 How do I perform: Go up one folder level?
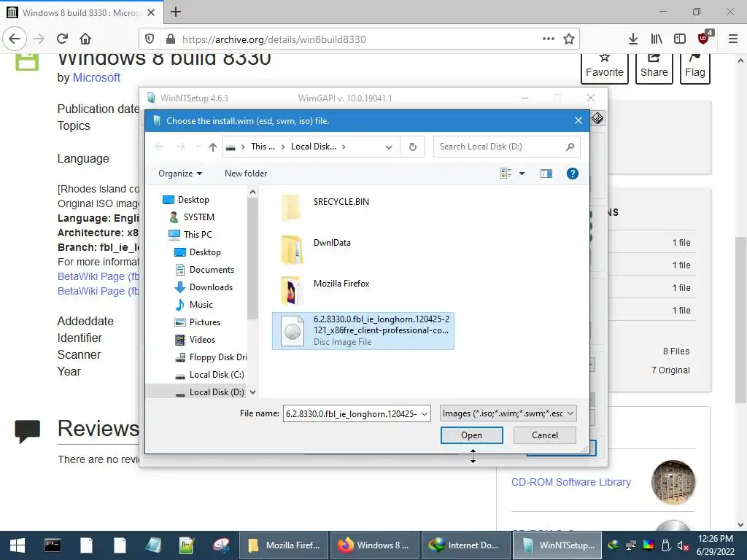(x=213, y=147)
